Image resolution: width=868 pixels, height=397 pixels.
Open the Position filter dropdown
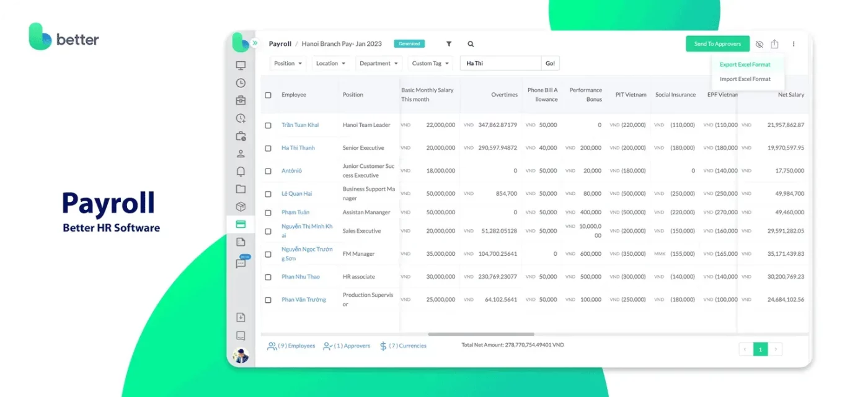coord(288,63)
